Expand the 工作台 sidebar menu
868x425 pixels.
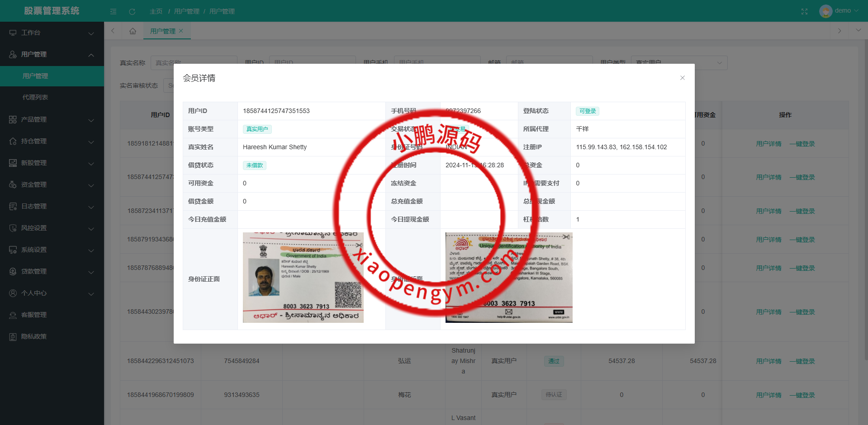coord(52,33)
